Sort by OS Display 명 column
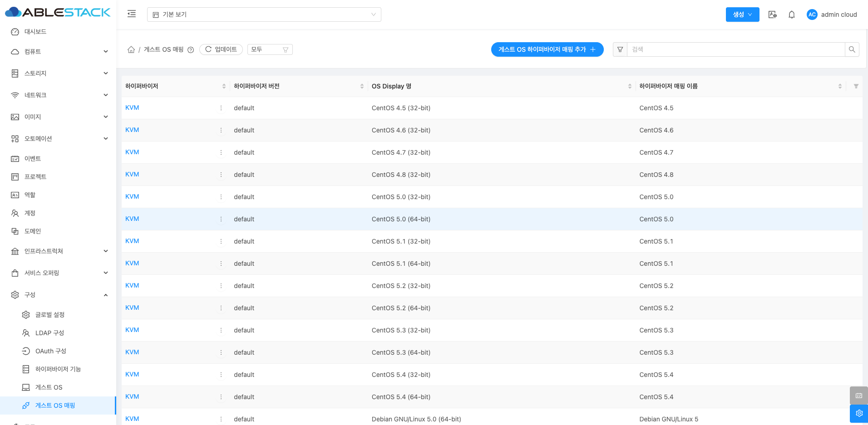Image resolution: width=868 pixels, height=425 pixels. tap(630, 86)
